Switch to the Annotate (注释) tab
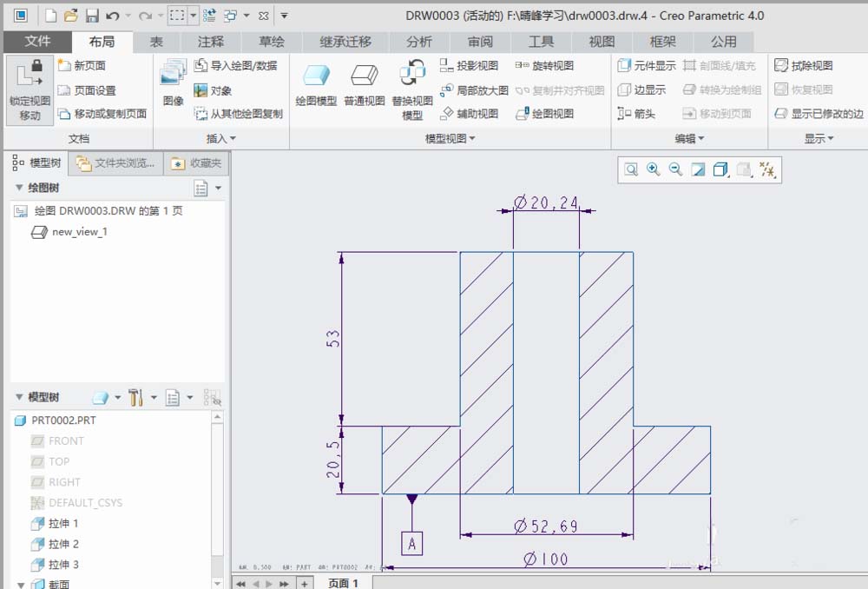 [x=211, y=42]
